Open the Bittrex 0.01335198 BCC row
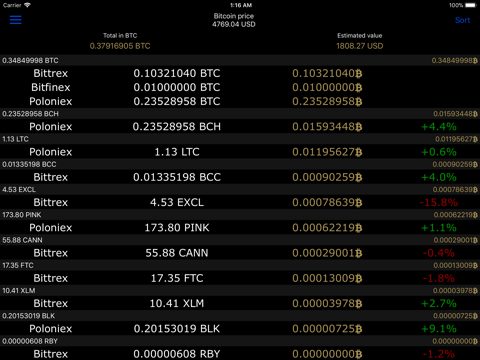Screen dimensions: 480x360 (x=240, y=177)
